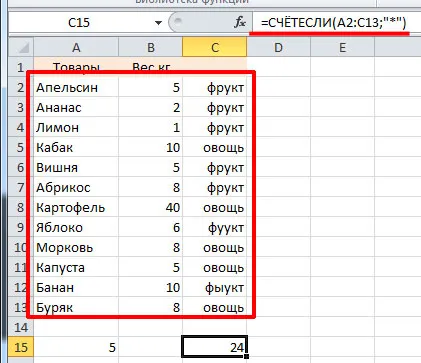The width and height of the screenshot is (421, 363).
Task: Click header cell Вес кг
Action: (x=151, y=67)
